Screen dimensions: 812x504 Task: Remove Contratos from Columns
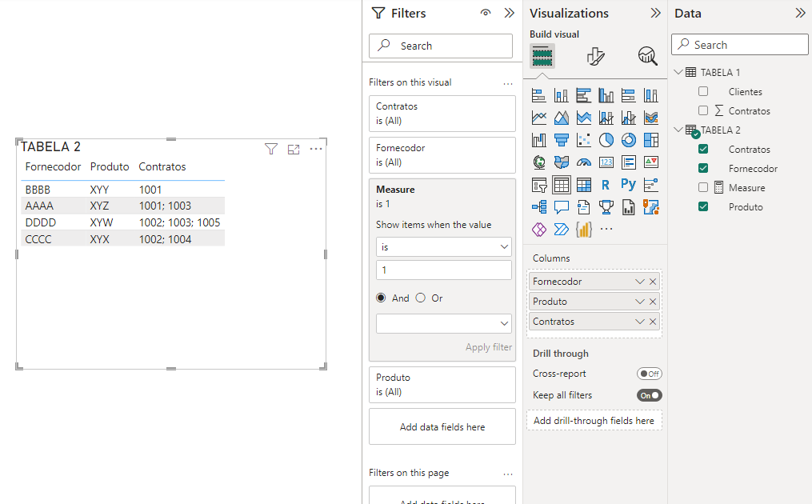(x=653, y=322)
